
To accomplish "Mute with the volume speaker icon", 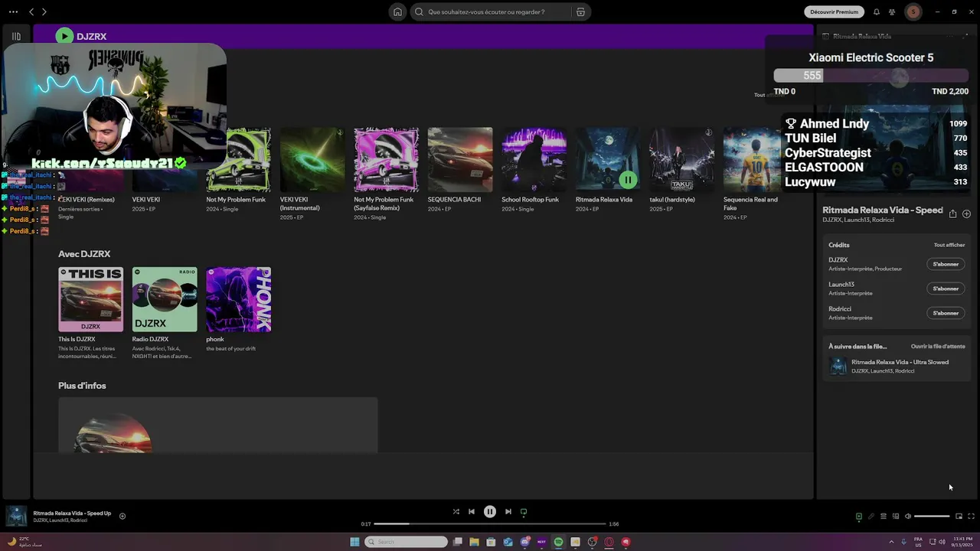I will point(908,517).
